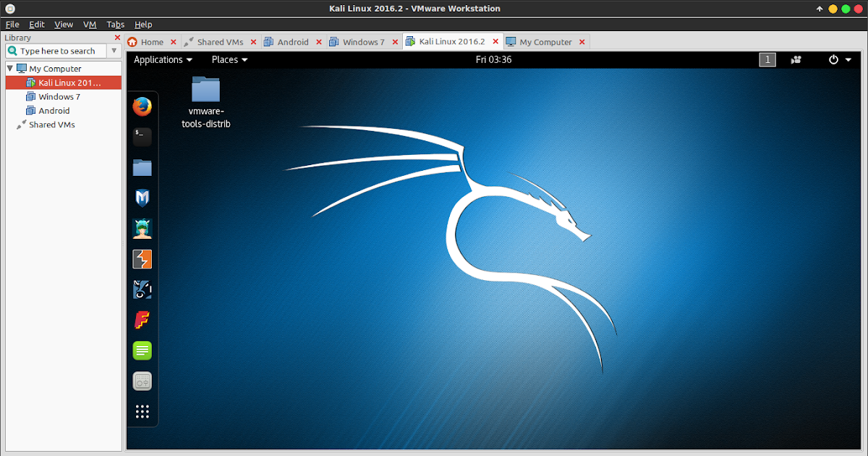868x456 pixels.
Task: Open the Places menu in Kali
Action: coord(229,59)
